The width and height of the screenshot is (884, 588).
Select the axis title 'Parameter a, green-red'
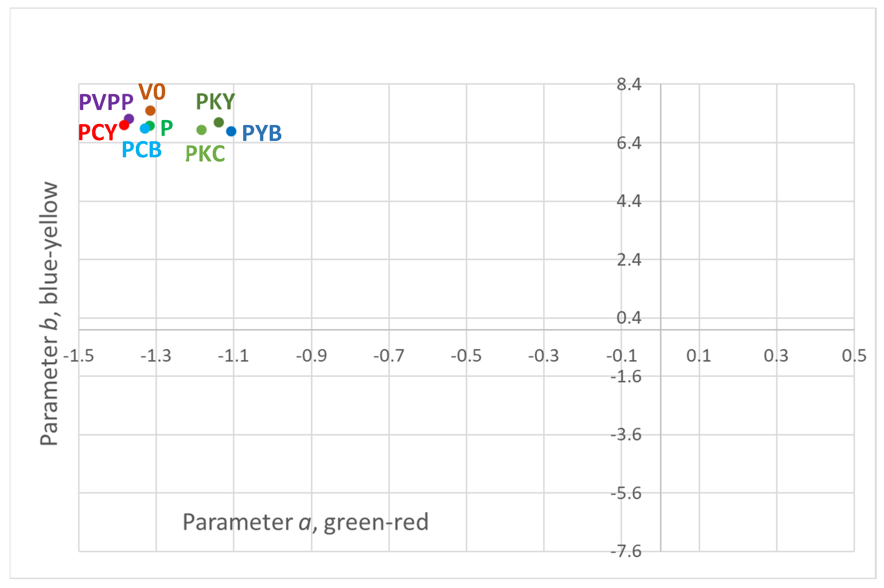coord(305,522)
